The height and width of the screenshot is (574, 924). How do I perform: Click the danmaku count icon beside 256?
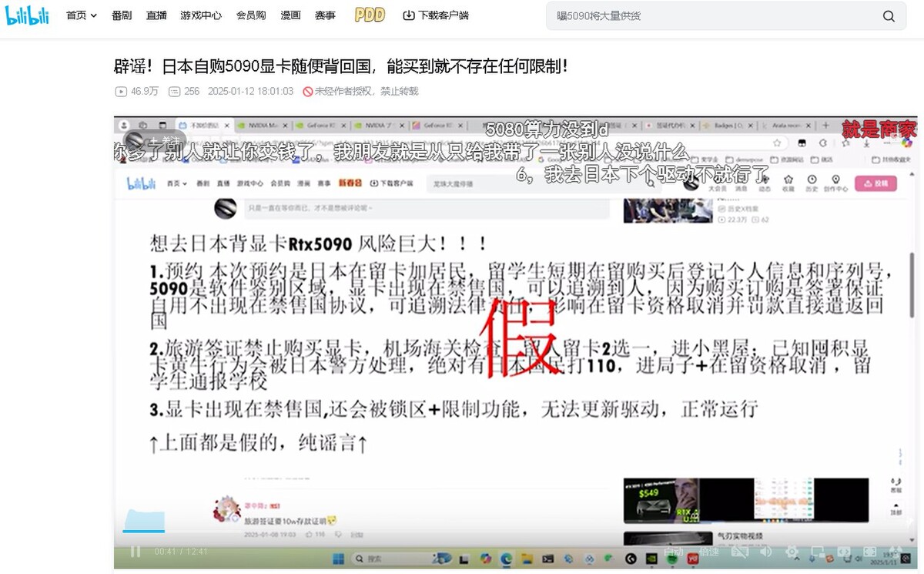[174, 91]
